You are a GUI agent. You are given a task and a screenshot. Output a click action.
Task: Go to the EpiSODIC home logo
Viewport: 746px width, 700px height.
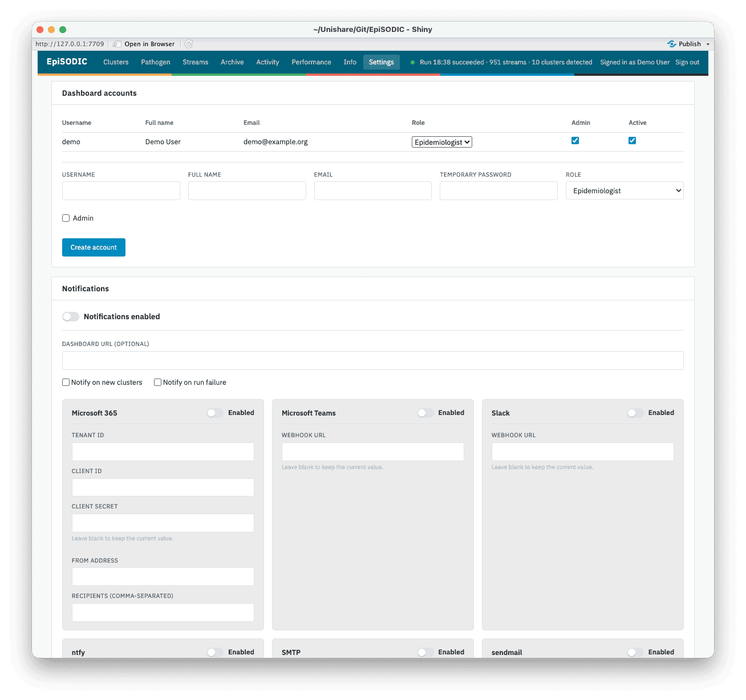click(x=67, y=62)
